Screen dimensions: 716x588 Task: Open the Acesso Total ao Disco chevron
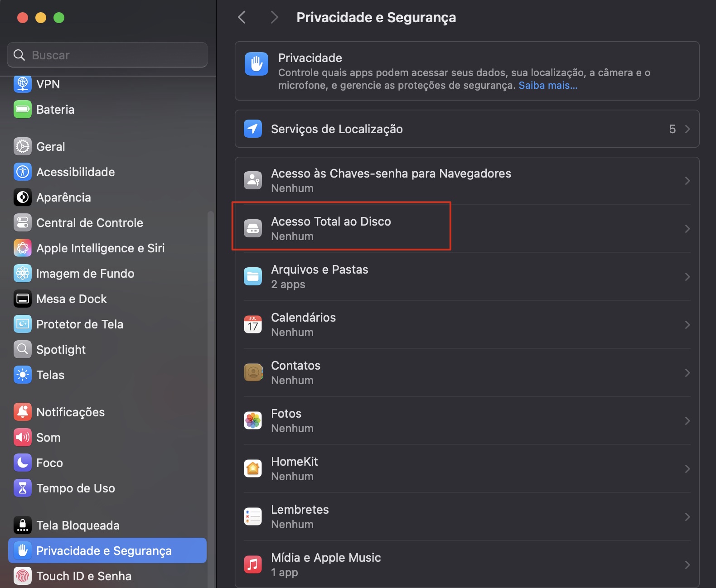687,229
